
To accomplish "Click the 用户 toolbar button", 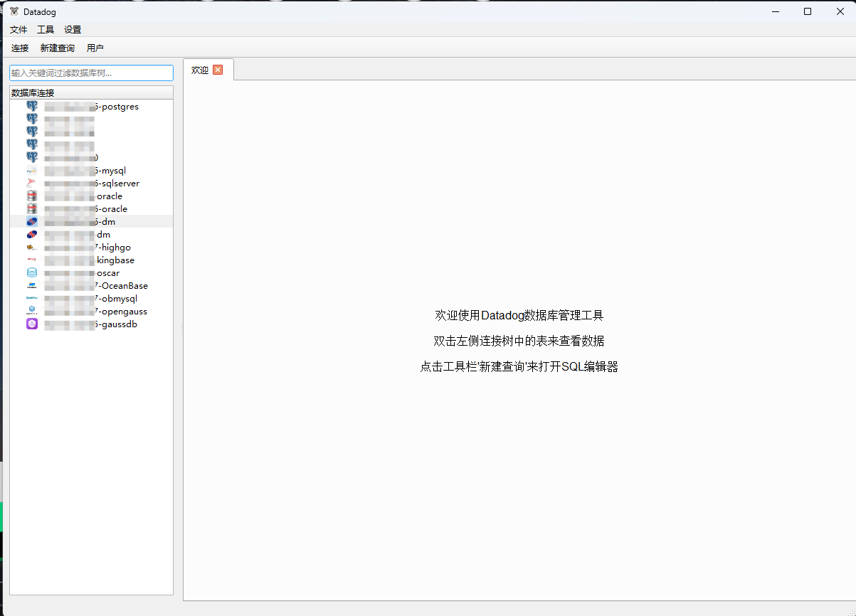I will point(95,48).
